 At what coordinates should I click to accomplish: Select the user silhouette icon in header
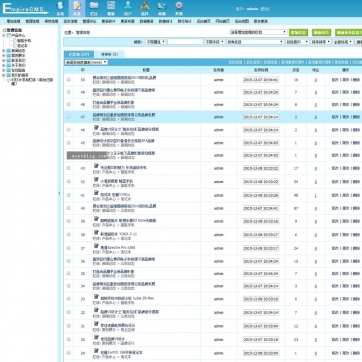(x=128, y=5)
